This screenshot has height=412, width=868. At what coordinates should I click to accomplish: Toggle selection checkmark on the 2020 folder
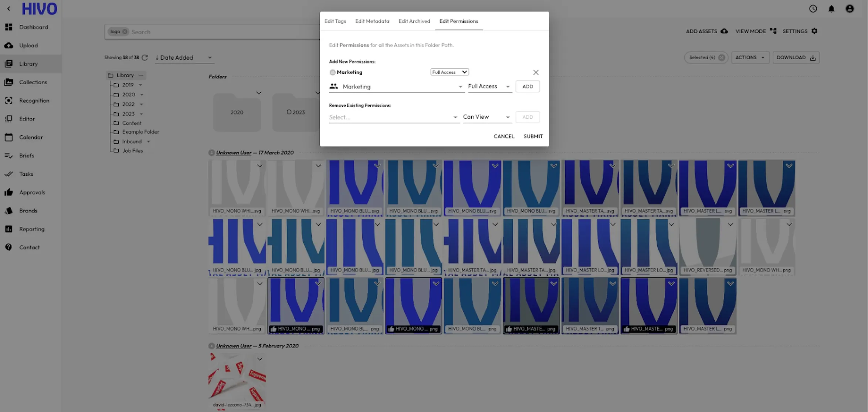coord(259,93)
